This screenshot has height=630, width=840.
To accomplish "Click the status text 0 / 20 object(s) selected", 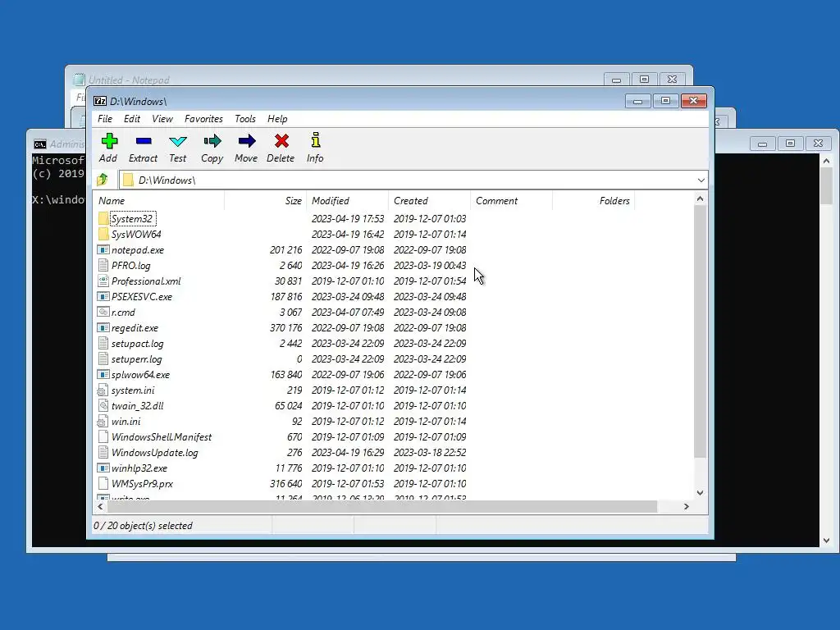I will pyautogui.click(x=143, y=526).
